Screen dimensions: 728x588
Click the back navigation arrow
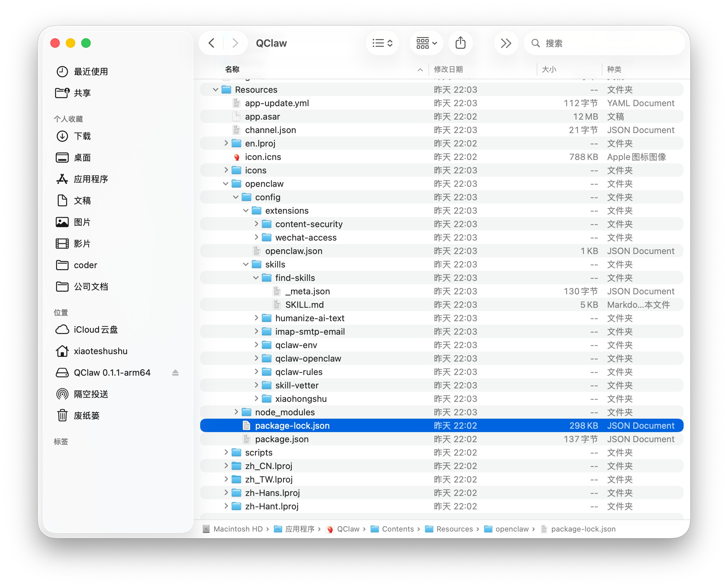click(x=212, y=43)
